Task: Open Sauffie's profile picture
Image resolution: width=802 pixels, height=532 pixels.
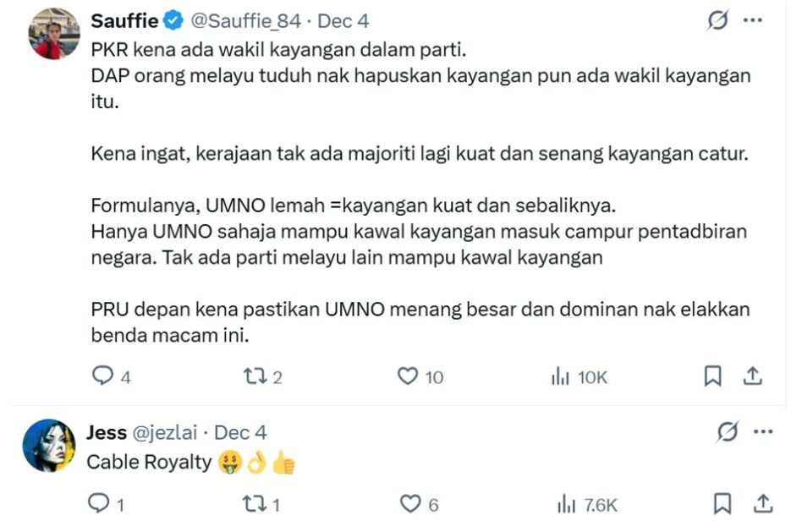Action: pos(54,34)
